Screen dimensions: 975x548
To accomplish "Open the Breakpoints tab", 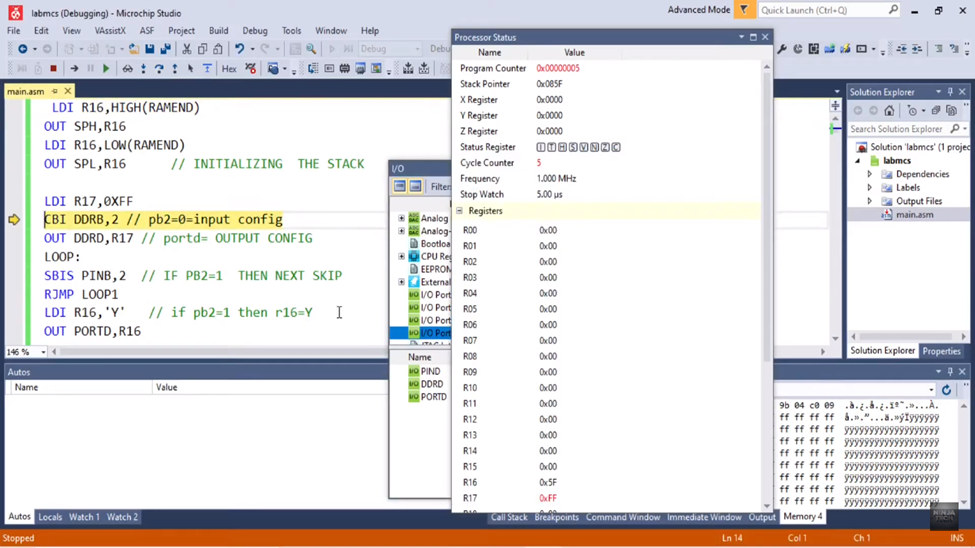I will click(x=556, y=517).
